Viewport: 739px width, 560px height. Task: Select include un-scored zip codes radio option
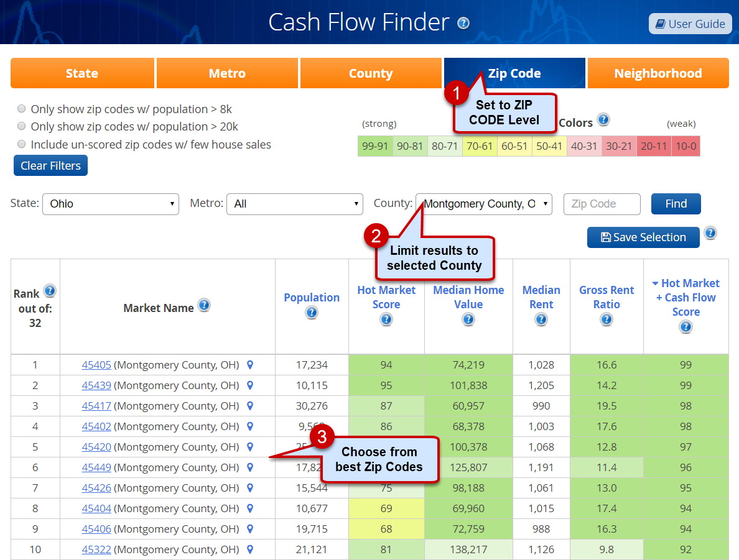click(x=21, y=144)
